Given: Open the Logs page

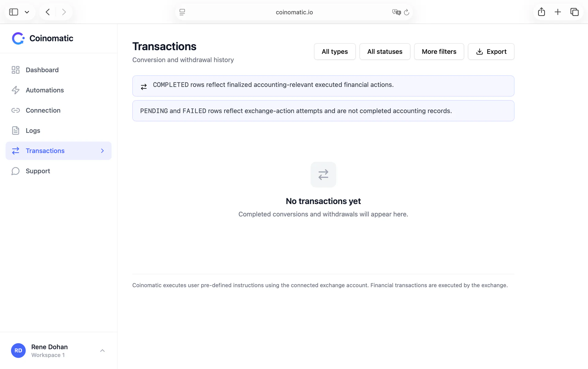Looking at the screenshot, I should [x=58, y=130].
